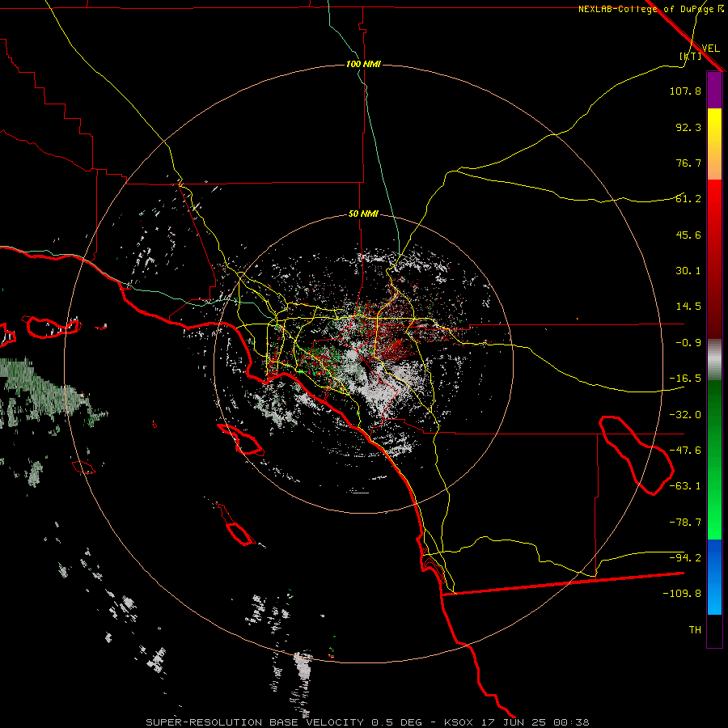The width and height of the screenshot is (728, 728).
Task: Select the -32.0 legend value
Action: point(685,415)
